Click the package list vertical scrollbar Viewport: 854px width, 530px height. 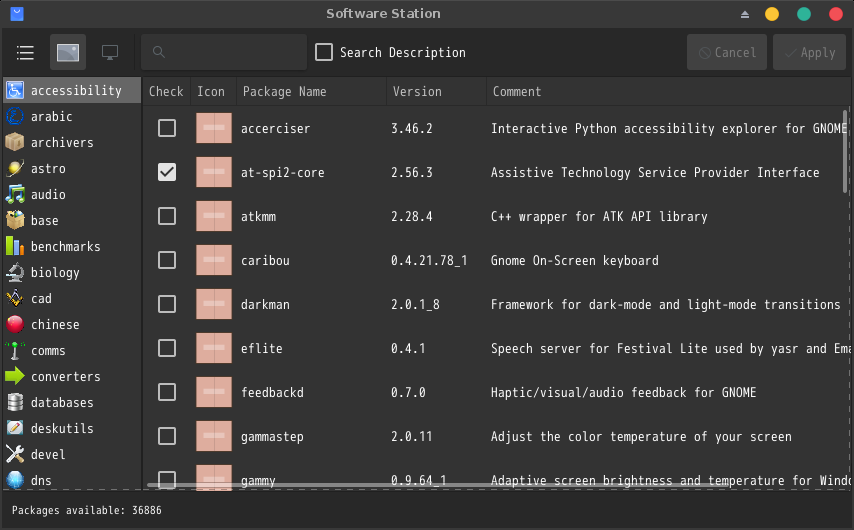pos(845,151)
